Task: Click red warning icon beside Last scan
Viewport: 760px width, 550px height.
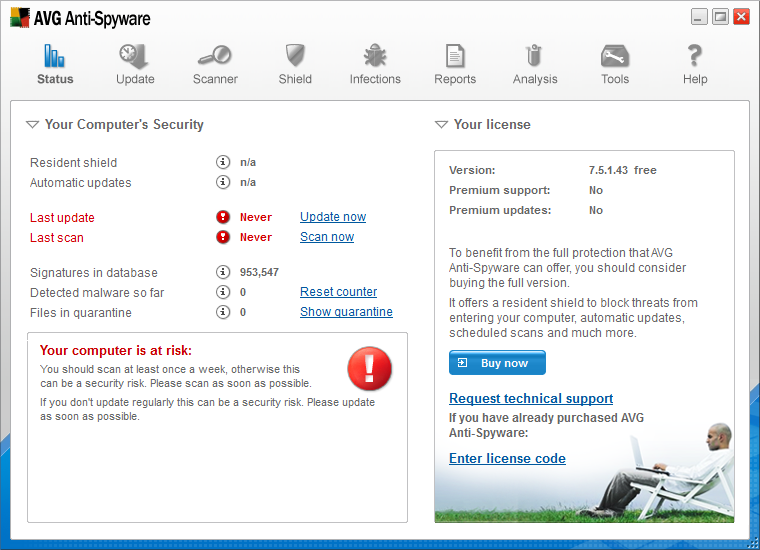Action: 223,237
